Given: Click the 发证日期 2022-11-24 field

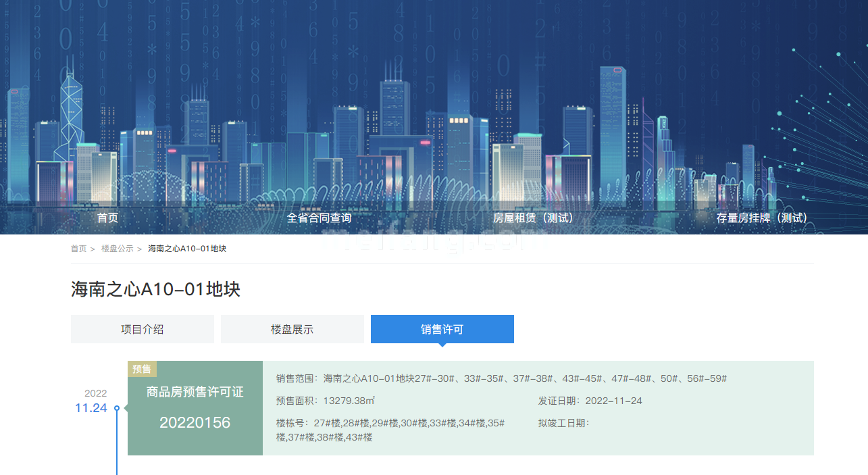Looking at the screenshot, I should pyautogui.click(x=590, y=401).
